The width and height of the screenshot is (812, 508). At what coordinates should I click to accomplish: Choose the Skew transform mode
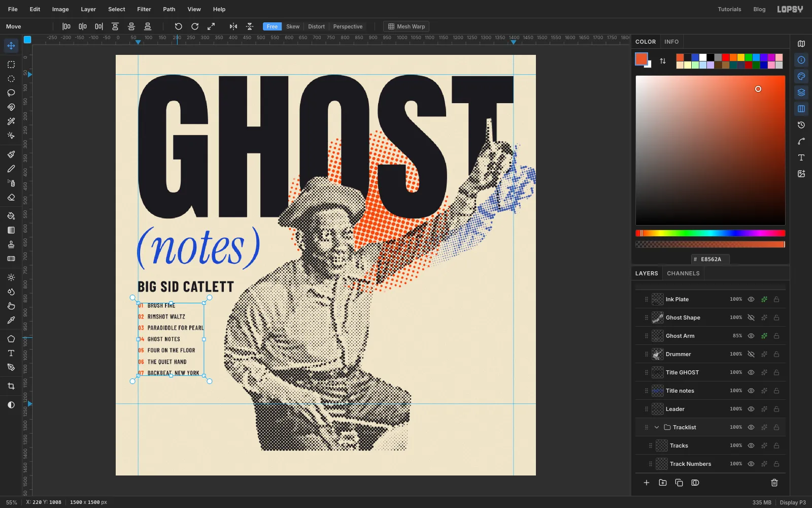293,26
